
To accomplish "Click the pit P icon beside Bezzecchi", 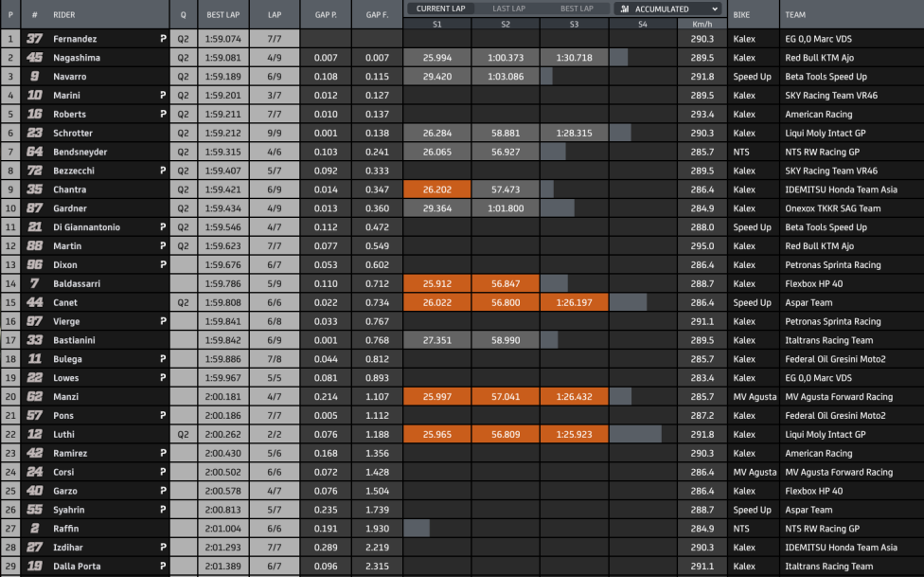I will coord(163,171).
